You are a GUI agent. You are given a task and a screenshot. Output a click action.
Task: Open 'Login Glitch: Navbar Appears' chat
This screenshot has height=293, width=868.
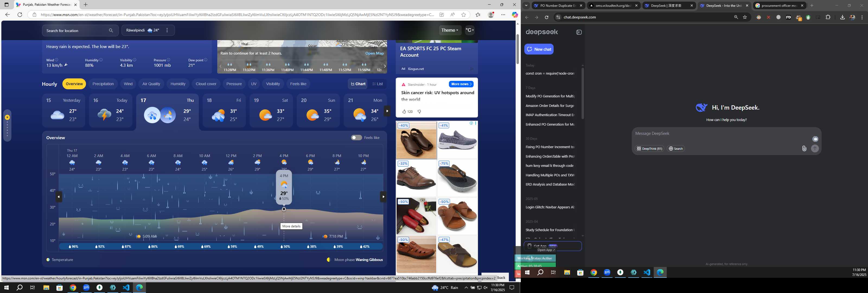pyautogui.click(x=550, y=207)
